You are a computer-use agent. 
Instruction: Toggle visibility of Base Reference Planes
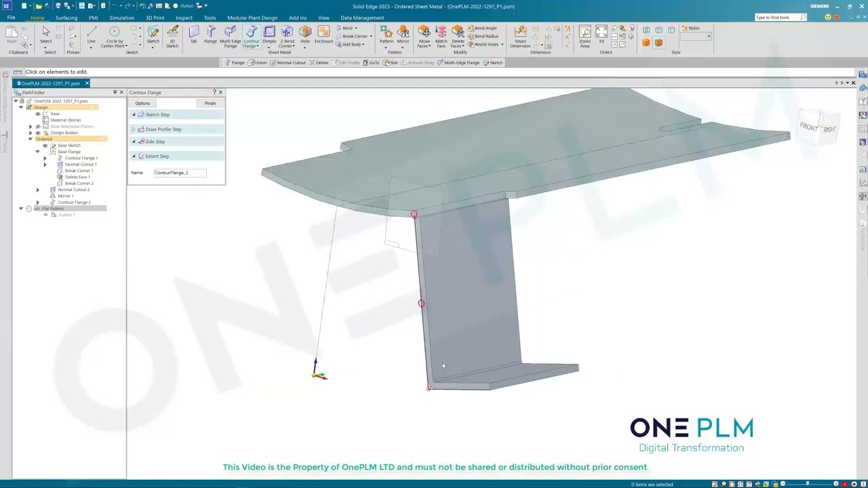pyautogui.click(x=38, y=126)
